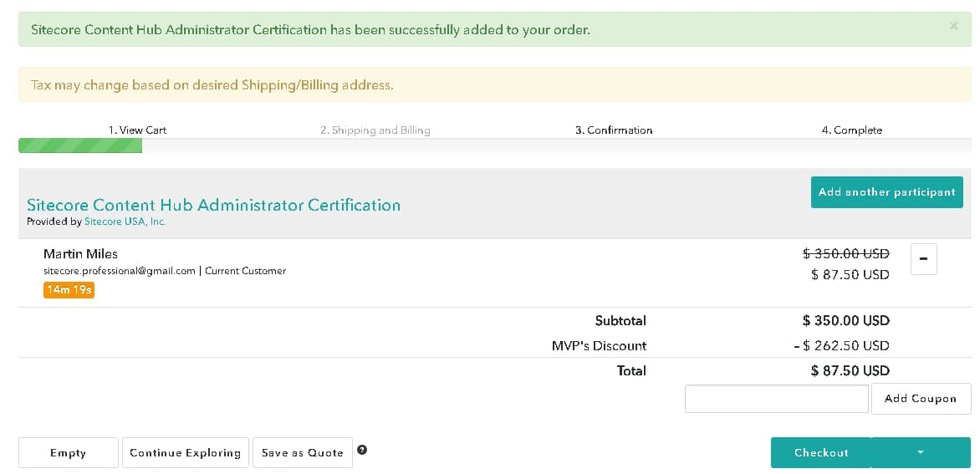Click the yellow tax warning message
Screen dimensions: 980x474
coord(212,84)
